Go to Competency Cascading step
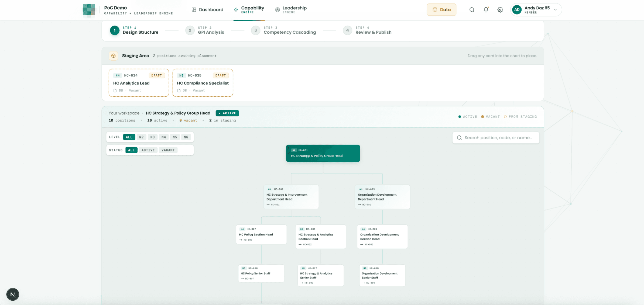Viewport: 644px width, 305px height. click(283, 30)
